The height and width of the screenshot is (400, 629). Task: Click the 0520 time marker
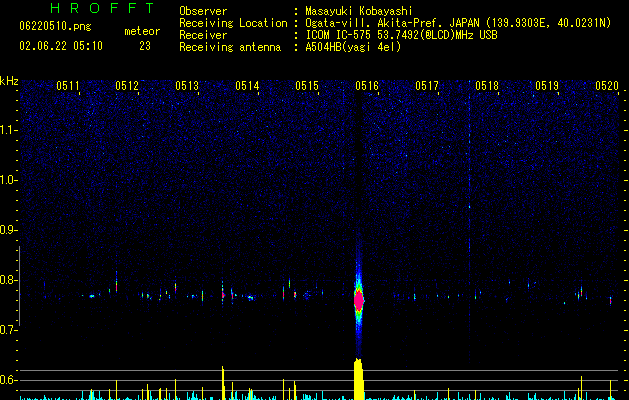[607, 86]
